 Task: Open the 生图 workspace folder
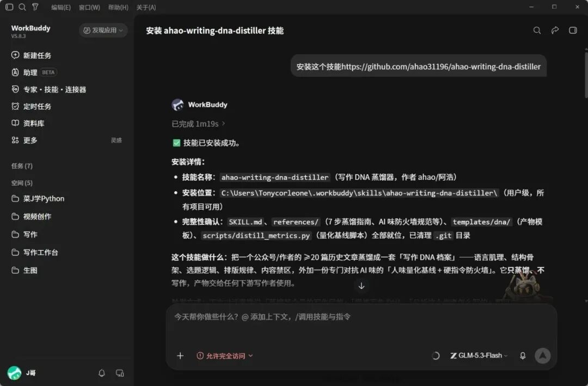click(x=24, y=270)
